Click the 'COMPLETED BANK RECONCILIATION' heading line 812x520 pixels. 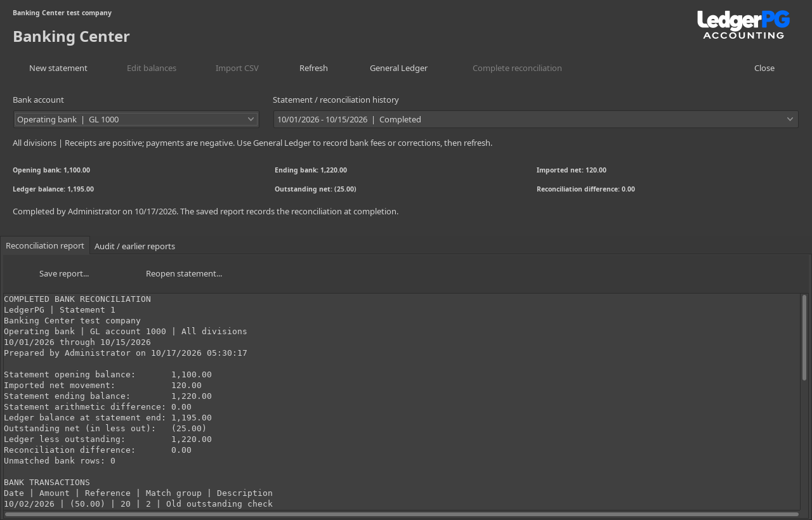coord(77,299)
